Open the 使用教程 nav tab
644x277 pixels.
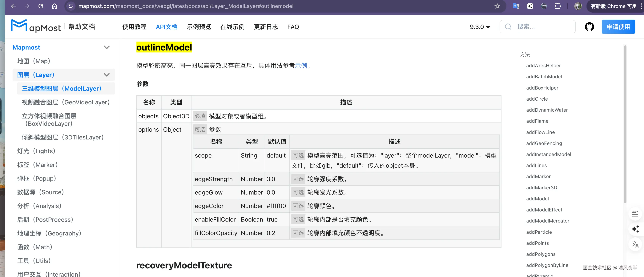134,27
